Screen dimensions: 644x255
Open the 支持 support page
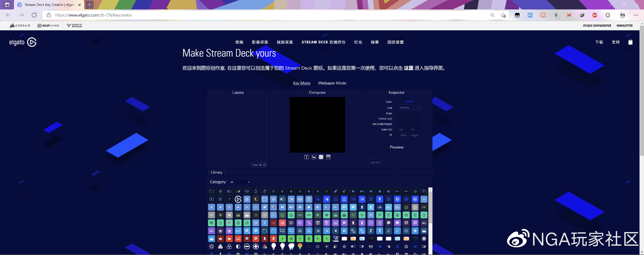(x=615, y=42)
